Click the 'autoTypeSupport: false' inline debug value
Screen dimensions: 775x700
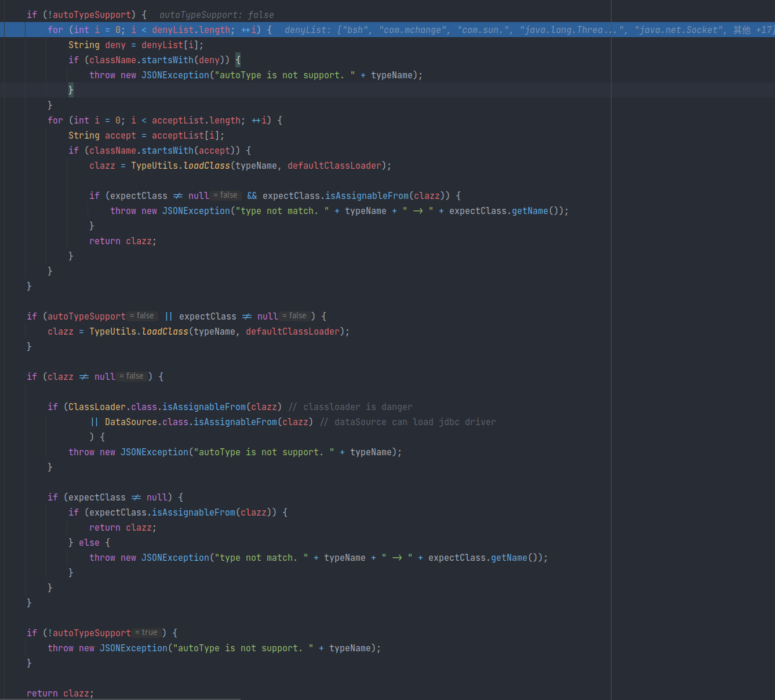217,15
